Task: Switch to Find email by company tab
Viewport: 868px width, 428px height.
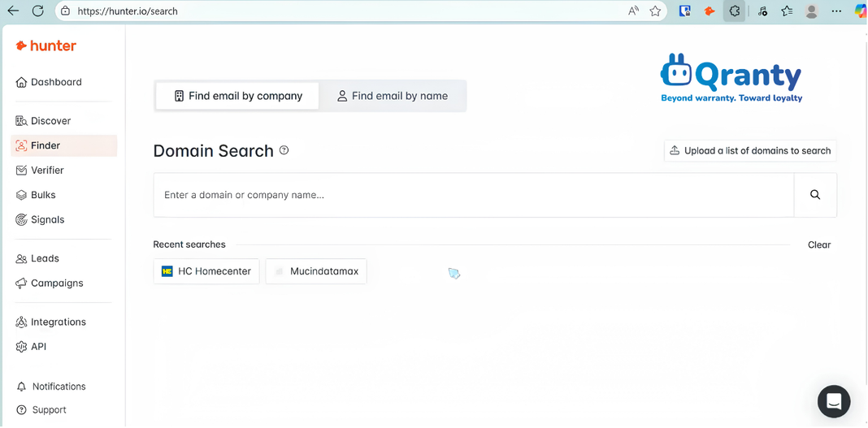Action: [x=237, y=96]
